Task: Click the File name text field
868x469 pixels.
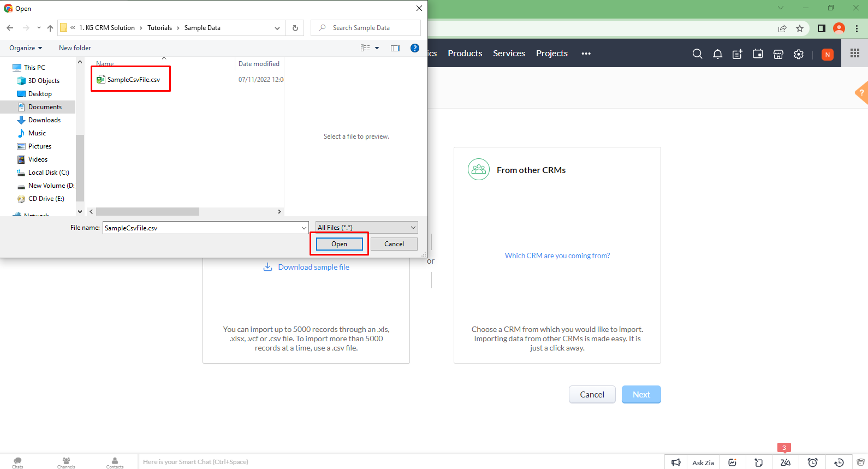Action: point(201,228)
